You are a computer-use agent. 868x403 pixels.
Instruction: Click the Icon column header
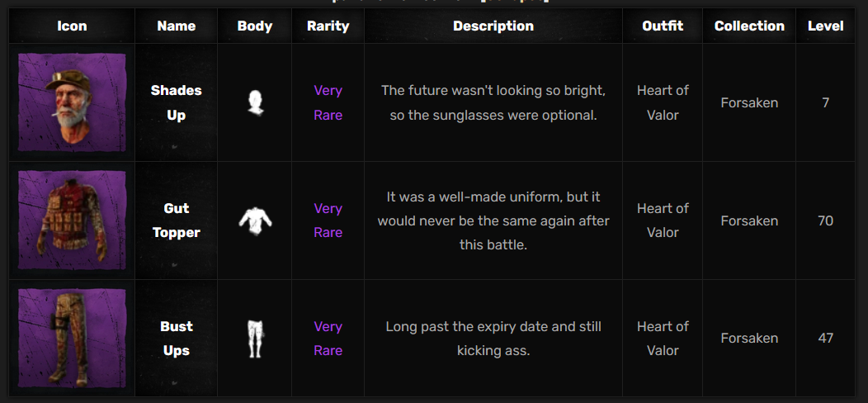tap(72, 26)
